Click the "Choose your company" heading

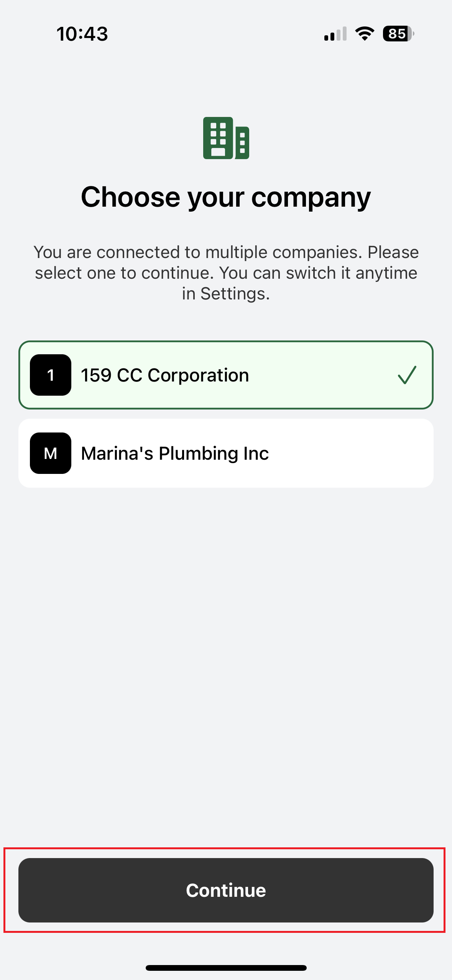pyautogui.click(x=226, y=197)
